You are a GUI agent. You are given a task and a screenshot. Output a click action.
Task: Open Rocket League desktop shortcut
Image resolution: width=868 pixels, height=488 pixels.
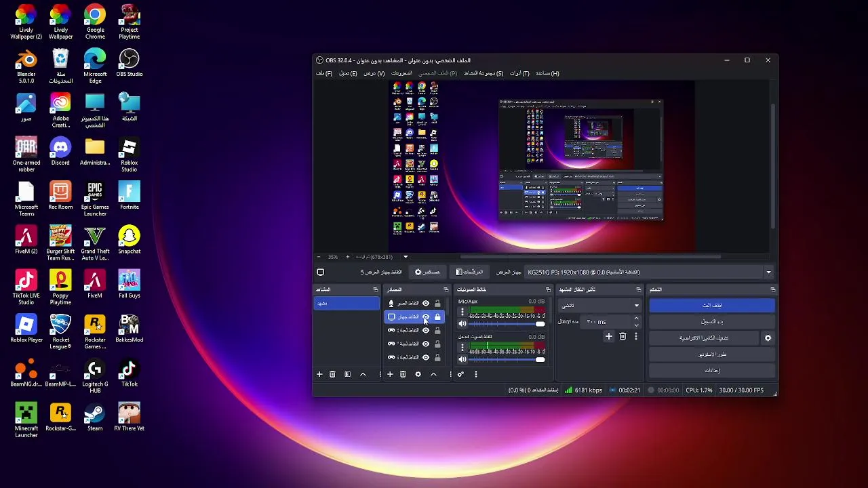pyautogui.click(x=60, y=331)
